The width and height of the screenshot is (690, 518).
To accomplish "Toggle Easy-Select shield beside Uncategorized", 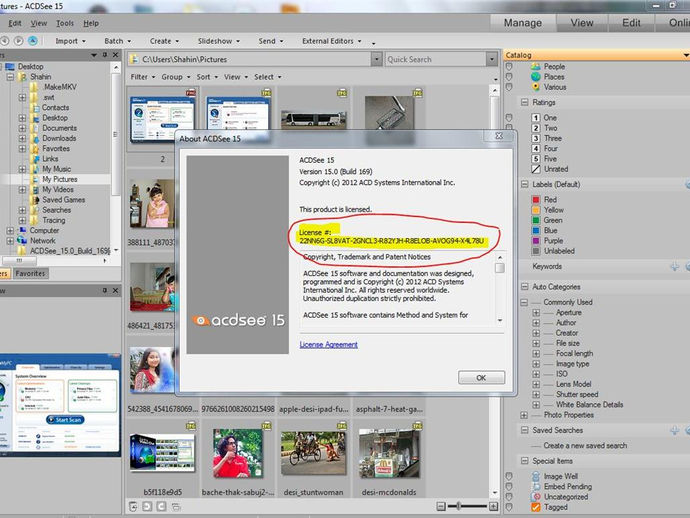I will pos(509,496).
